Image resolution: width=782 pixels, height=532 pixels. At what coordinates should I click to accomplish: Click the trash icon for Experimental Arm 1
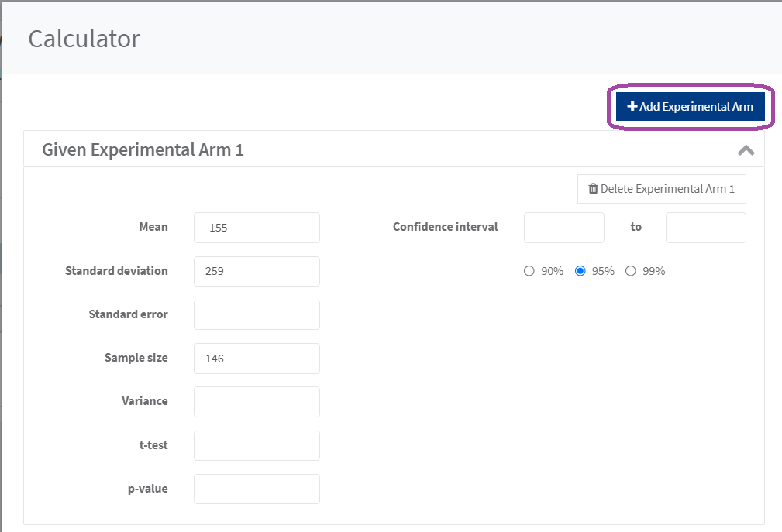click(593, 189)
